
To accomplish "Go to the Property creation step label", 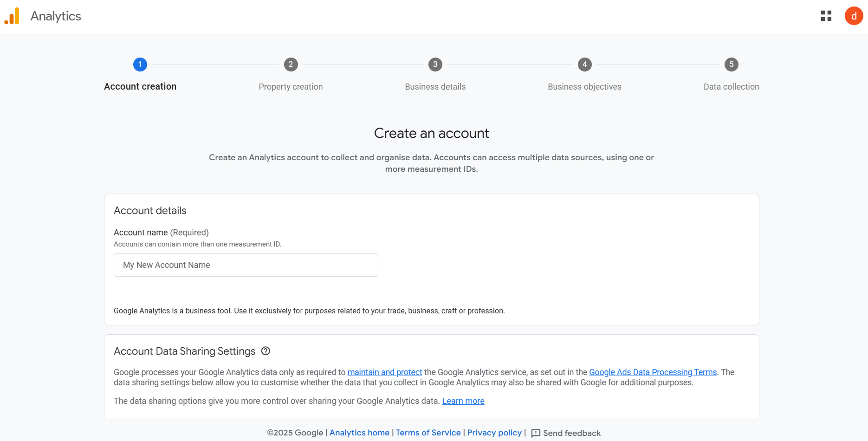I will [x=291, y=87].
